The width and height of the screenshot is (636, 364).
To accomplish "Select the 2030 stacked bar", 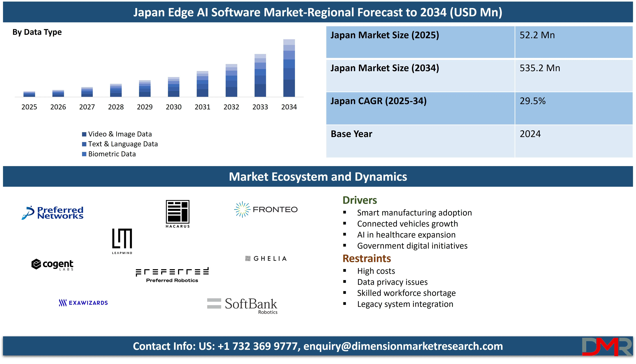I will (174, 87).
